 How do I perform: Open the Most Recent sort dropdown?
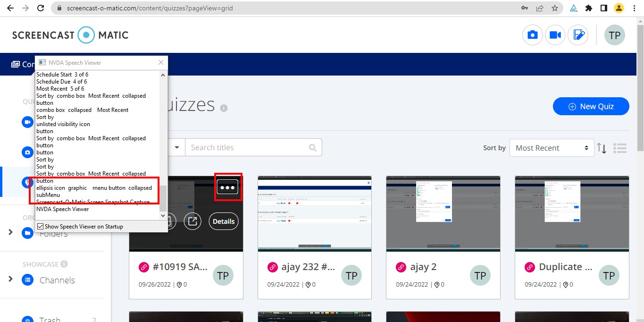(551, 147)
